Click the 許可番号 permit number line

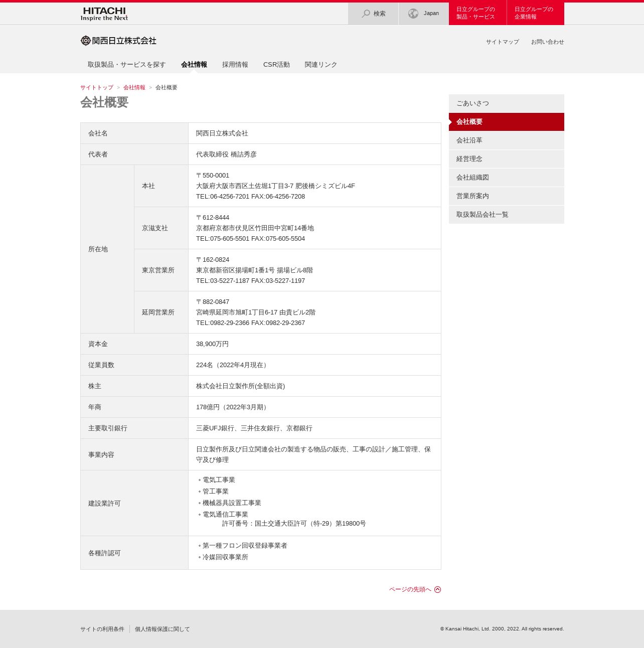pyautogui.click(x=294, y=524)
